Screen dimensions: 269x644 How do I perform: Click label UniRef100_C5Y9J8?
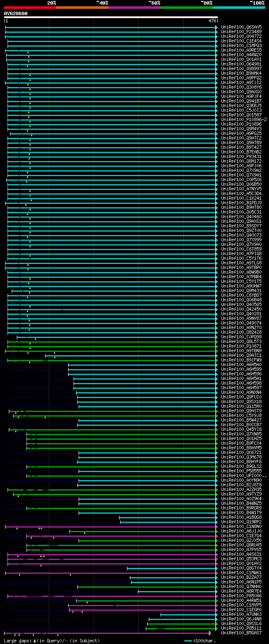coord(241,415)
